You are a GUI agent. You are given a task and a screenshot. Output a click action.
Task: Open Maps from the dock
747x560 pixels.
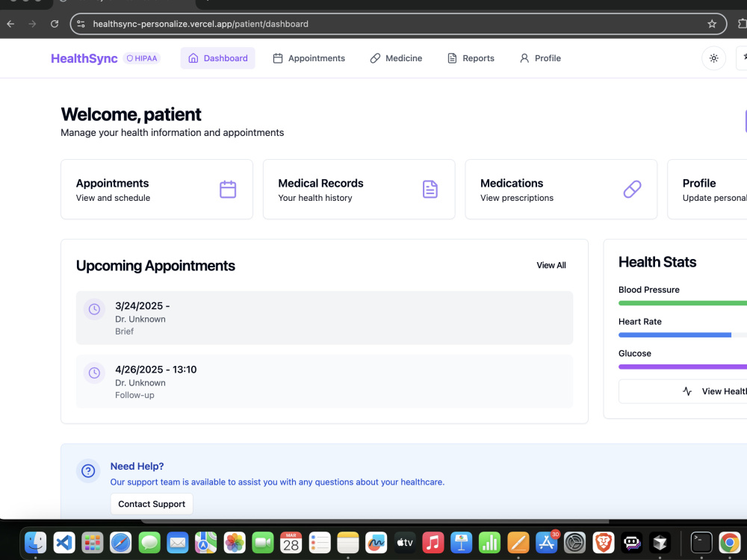point(206,543)
